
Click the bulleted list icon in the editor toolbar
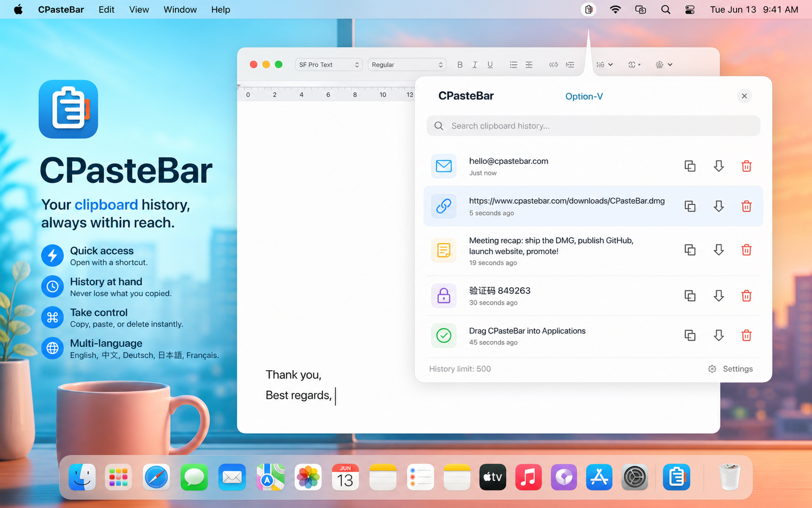tap(514, 65)
